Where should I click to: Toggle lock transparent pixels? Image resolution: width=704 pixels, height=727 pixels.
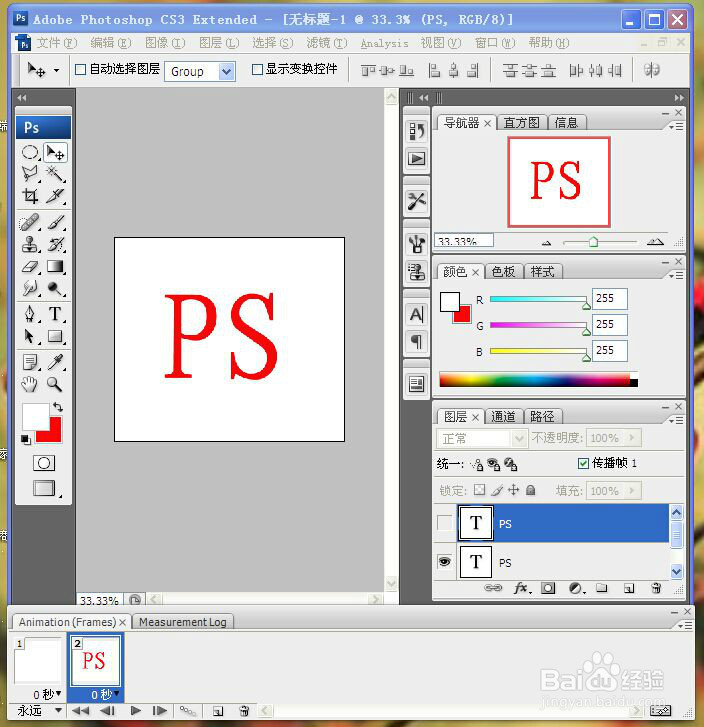click(x=480, y=490)
